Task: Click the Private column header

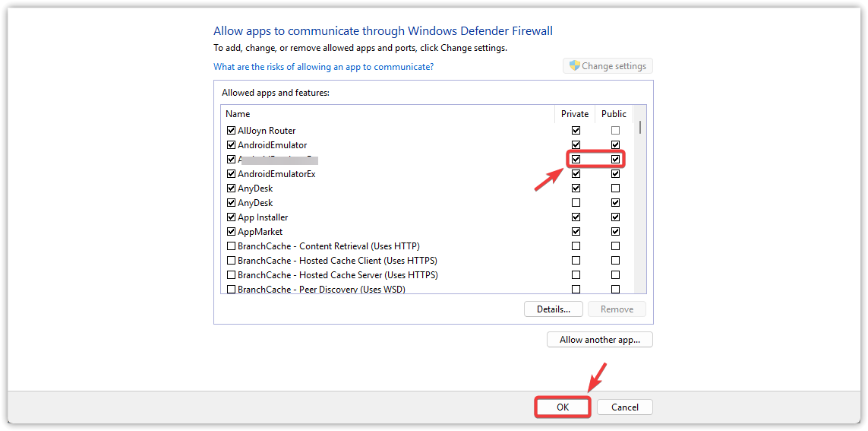Action: pos(575,114)
